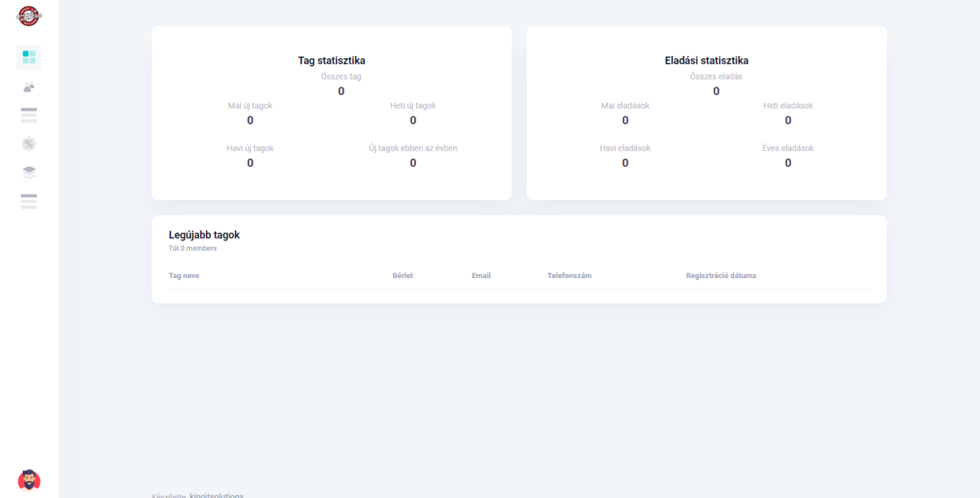Click the Összes eladás count value
The height and width of the screenshot is (498, 980).
click(x=716, y=90)
